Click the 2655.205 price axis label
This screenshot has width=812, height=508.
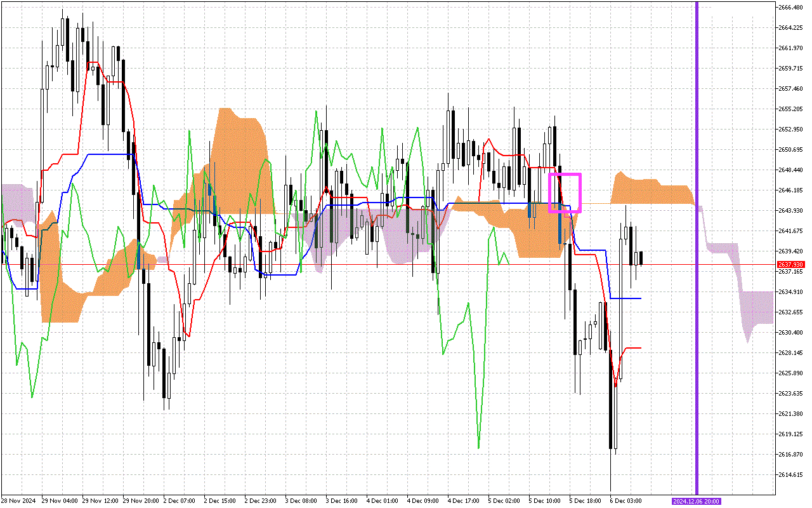tap(790, 109)
